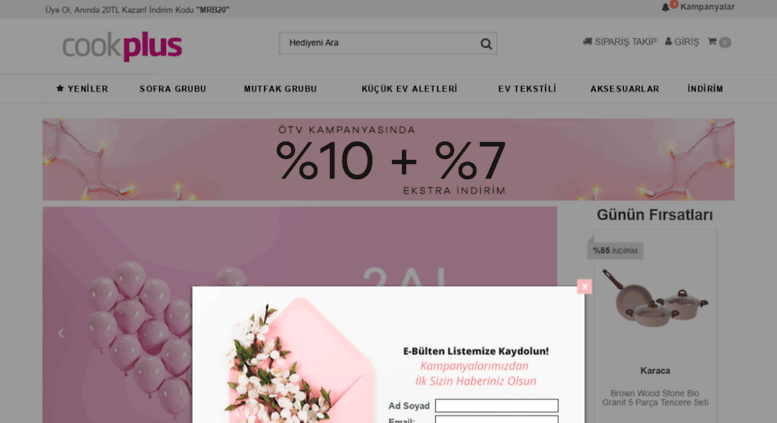777x423 pixels.
Task: Close the e-bülten popup with x
Action: 584,286
